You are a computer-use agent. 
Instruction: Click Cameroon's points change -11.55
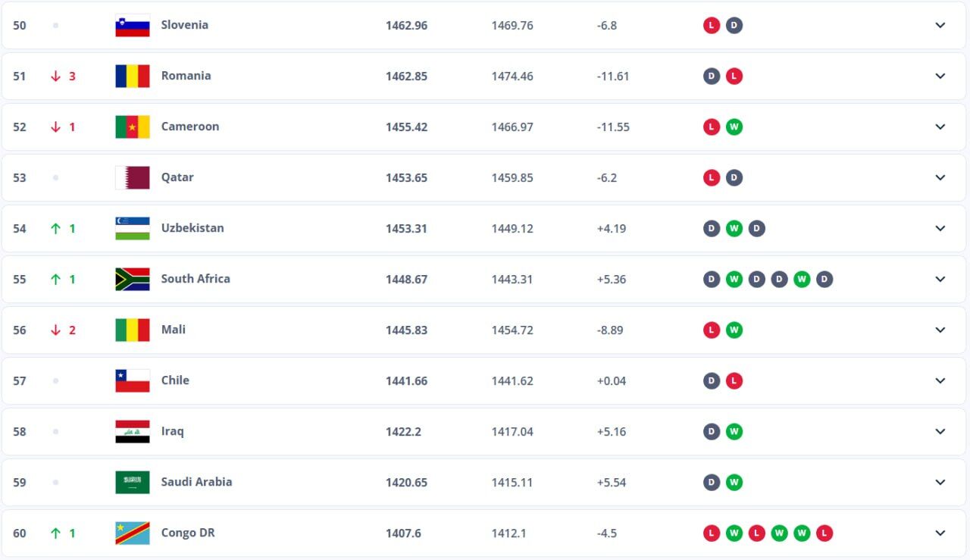coord(613,127)
